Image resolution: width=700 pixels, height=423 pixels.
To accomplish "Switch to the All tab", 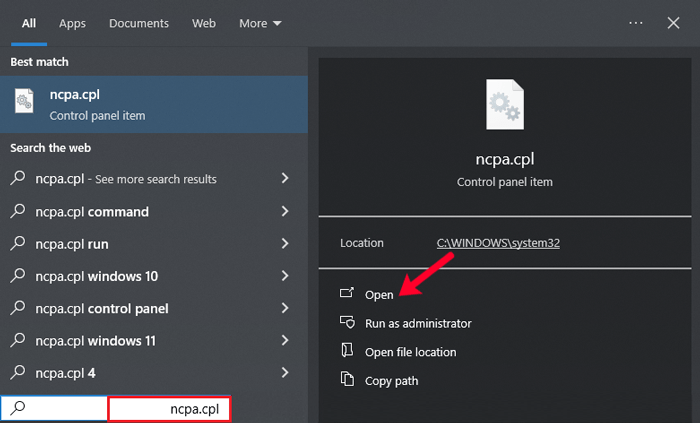I will (x=29, y=23).
